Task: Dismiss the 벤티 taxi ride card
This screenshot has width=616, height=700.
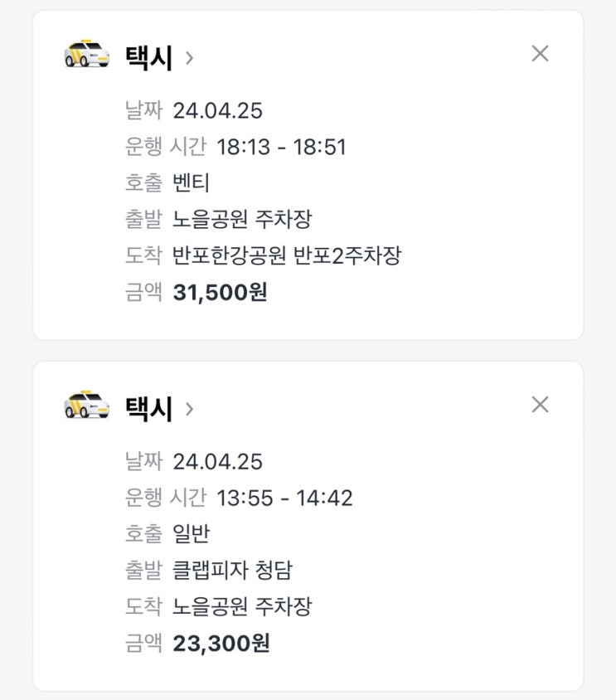Action: click(540, 54)
